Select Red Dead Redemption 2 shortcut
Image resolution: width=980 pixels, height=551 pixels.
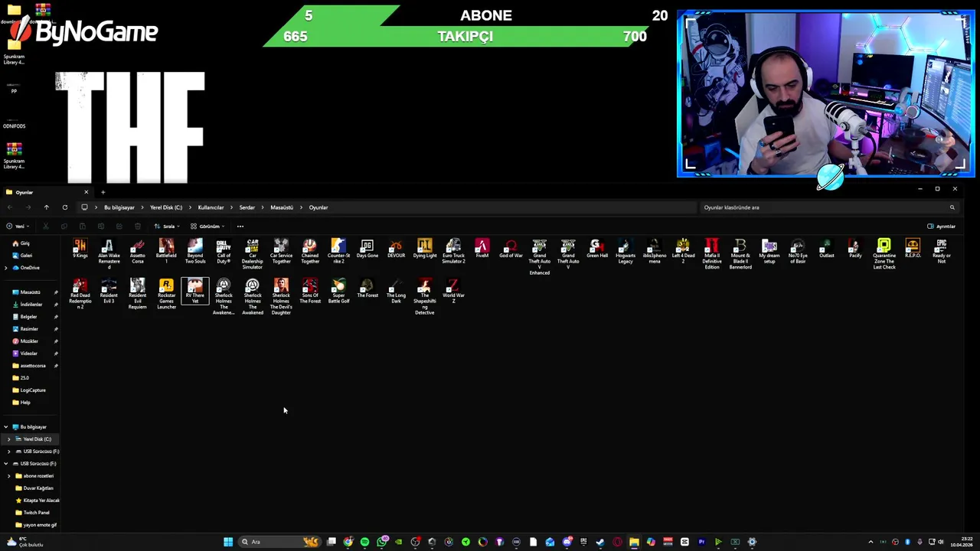[80, 294]
